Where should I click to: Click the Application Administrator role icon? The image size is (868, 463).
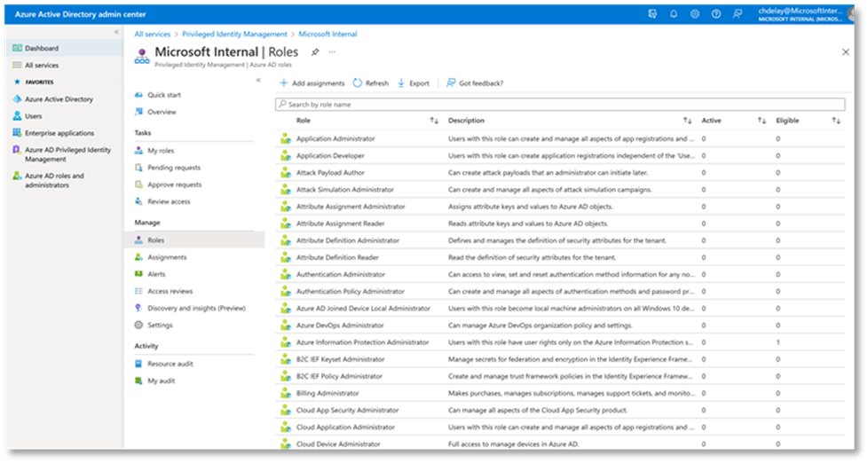(x=286, y=139)
